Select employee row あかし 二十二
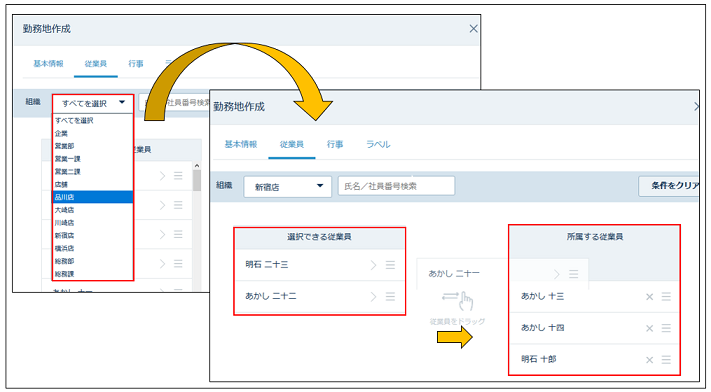Screen dimensions: 711x392 pyautogui.click(x=319, y=297)
